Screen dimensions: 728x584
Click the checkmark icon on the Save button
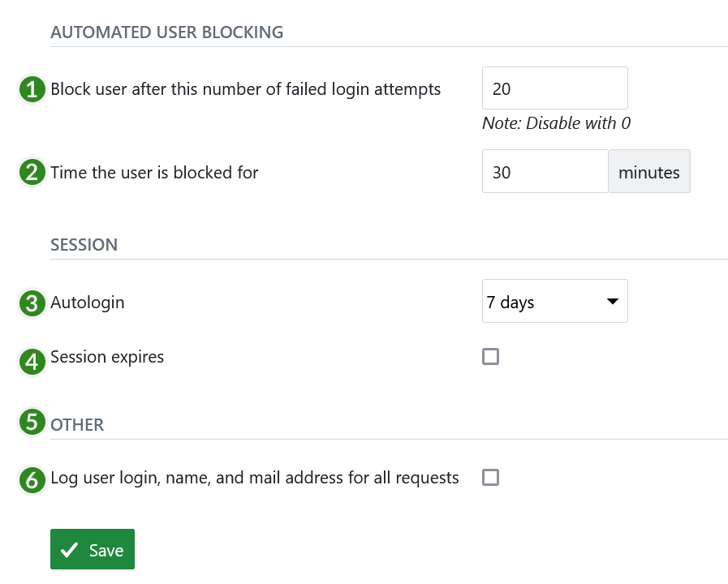pos(69,550)
